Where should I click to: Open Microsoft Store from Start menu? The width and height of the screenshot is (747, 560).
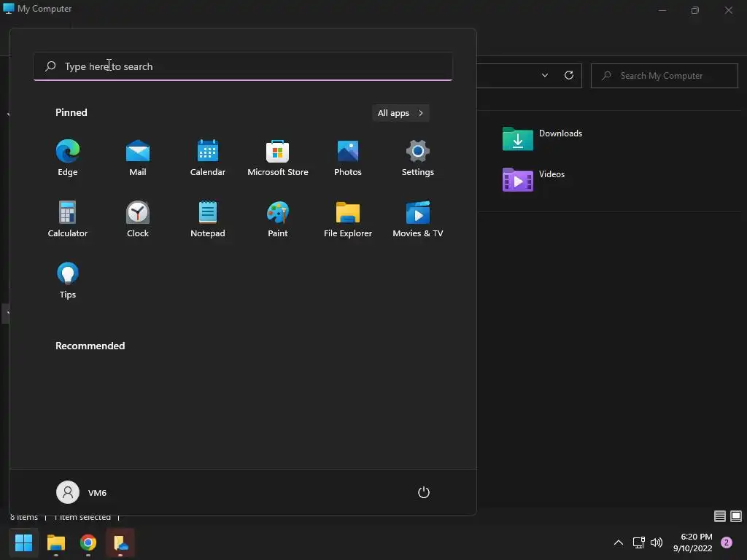[278, 158]
